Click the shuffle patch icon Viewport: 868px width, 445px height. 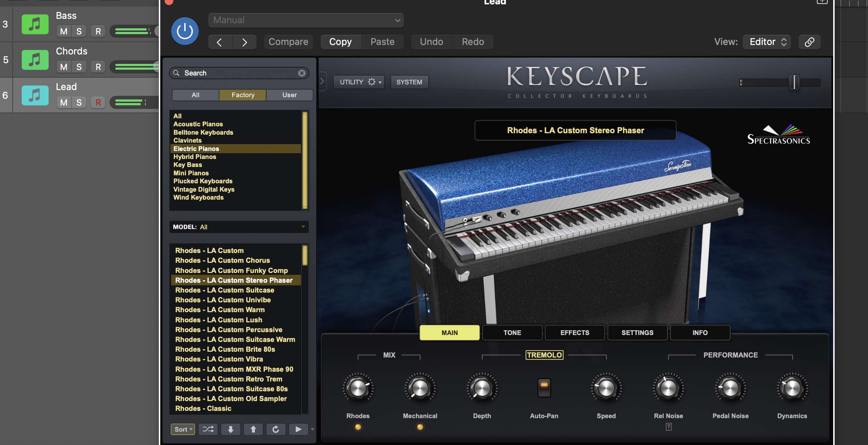click(x=208, y=429)
